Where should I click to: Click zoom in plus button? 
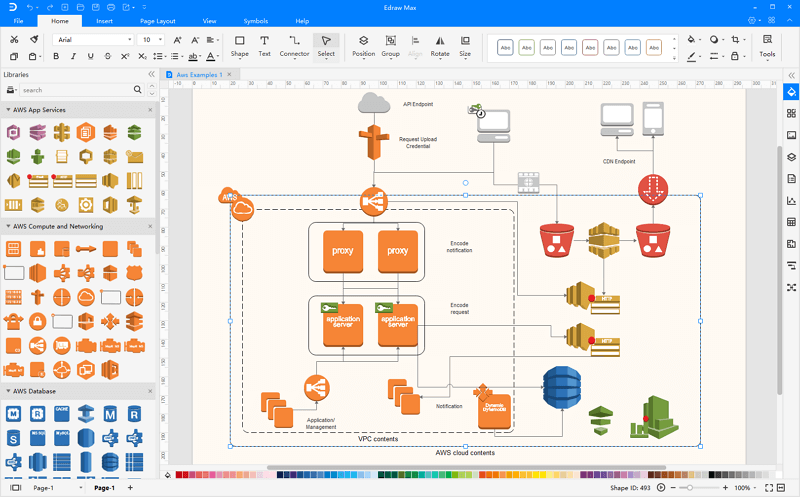[x=726, y=488]
